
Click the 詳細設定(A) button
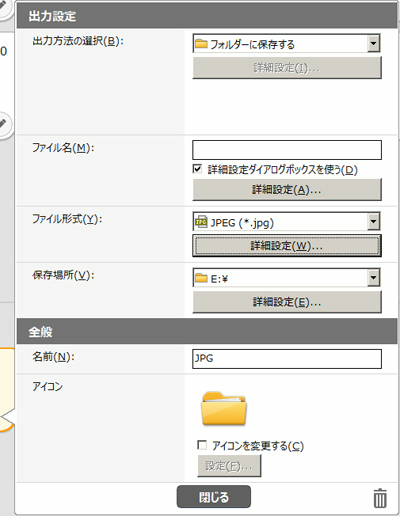(x=287, y=190)
